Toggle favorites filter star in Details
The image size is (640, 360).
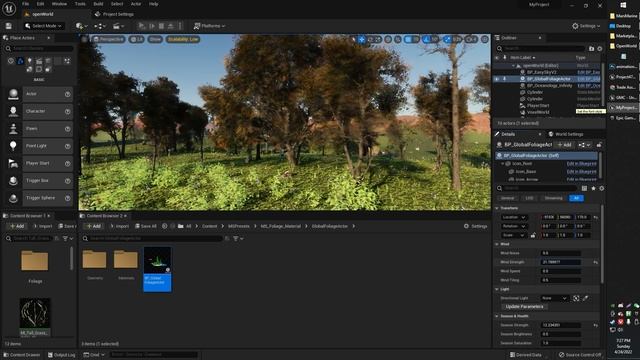click(x=593, y=188)
